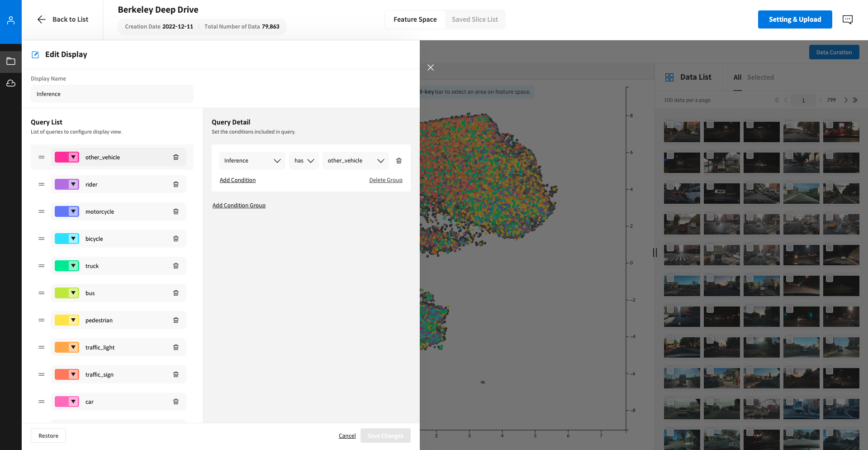Check the second thumbnail checkbox in top row
868x450 pixels.
710,124
